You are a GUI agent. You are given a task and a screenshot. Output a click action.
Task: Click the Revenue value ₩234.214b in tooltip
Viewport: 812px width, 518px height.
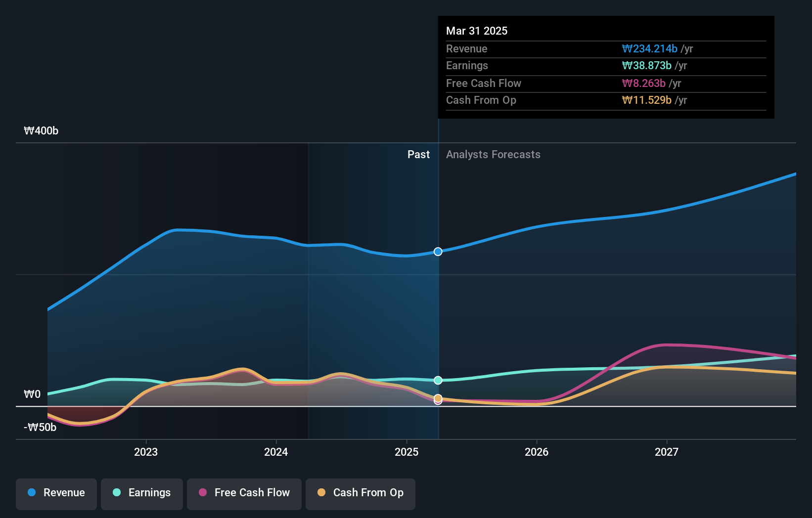649,49
